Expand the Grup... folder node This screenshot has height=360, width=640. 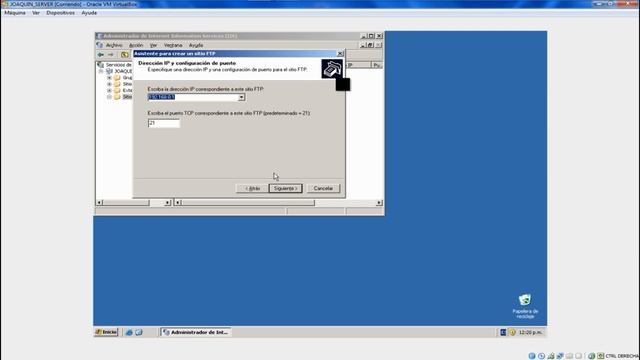[109, 78]
